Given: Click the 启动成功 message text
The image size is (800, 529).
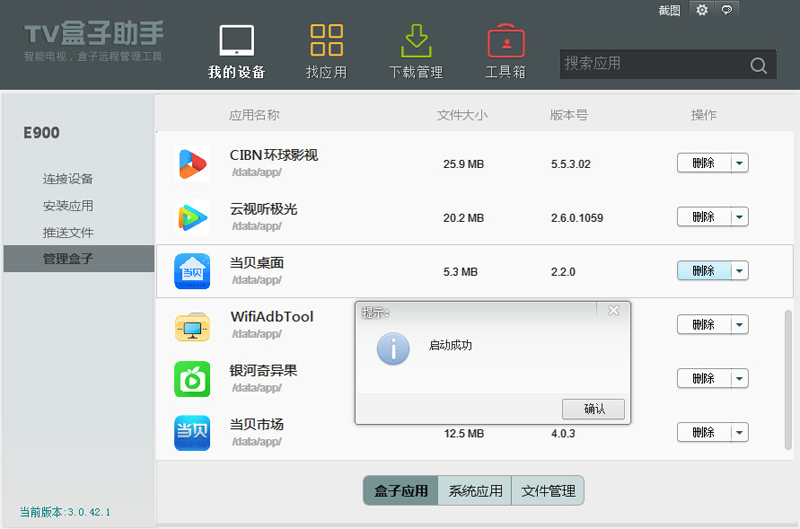Looking at the screenshot, I should (x=450, y=345).
